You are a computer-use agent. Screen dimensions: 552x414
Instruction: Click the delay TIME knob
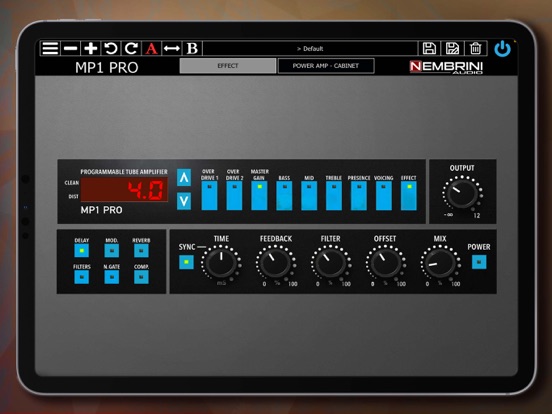click(x=221, y=263)
